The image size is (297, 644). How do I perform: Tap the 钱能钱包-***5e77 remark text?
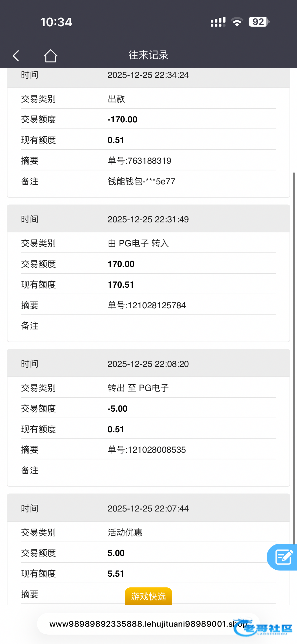click(141, 181)
